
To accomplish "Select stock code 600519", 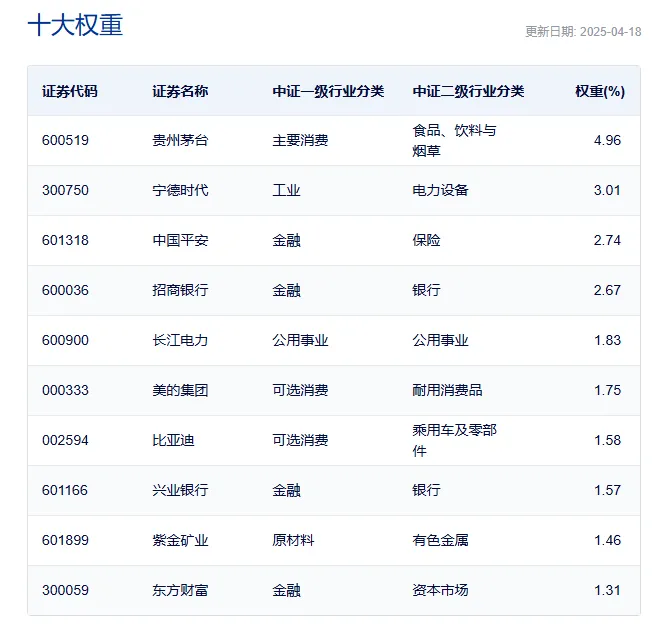I will [65, 140].
